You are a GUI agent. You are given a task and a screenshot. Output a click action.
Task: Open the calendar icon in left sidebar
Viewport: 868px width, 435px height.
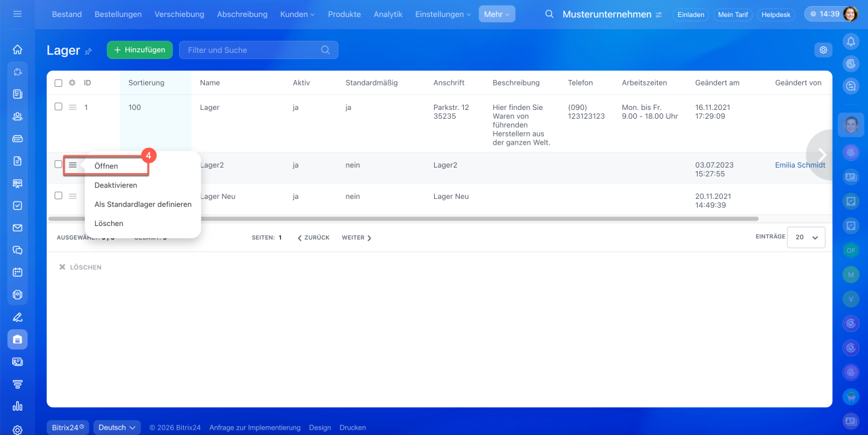[x=18, y=272]
